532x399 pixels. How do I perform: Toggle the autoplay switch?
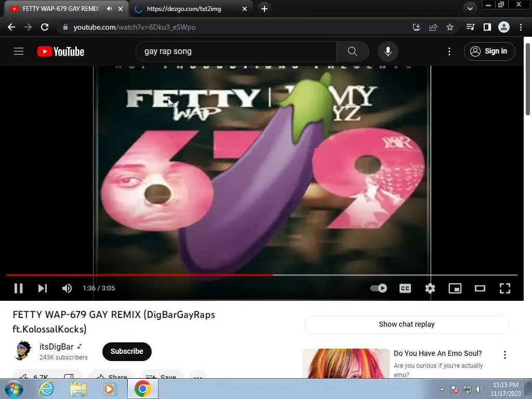(x=379, y=288)
